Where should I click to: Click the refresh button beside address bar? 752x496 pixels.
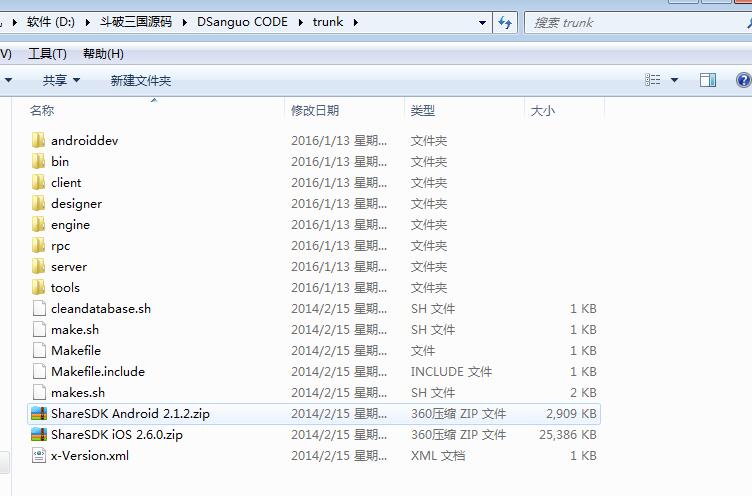505,22
